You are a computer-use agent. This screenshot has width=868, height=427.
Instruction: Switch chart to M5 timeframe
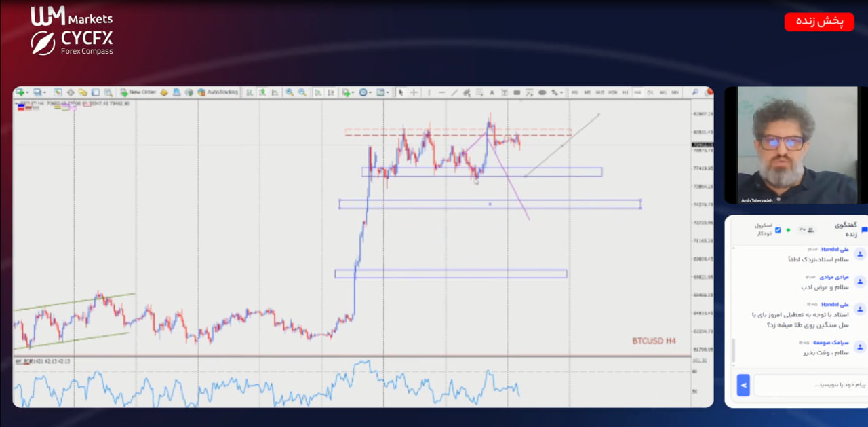[x=587, y=92]
